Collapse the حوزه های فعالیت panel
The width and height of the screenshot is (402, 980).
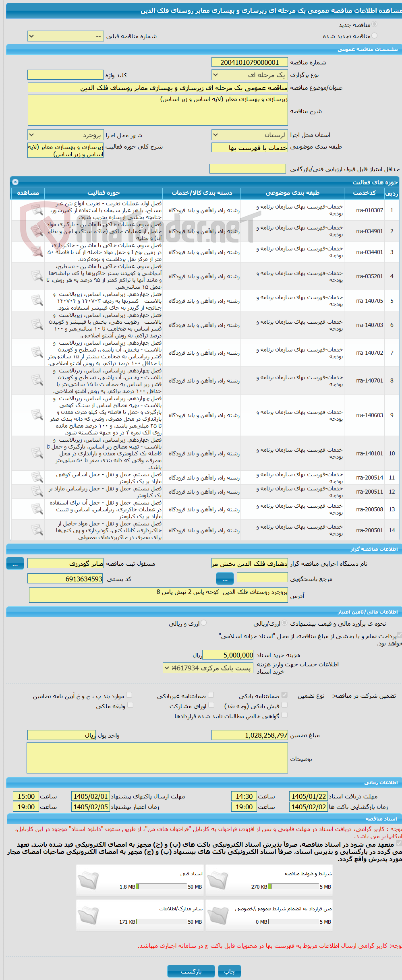15,182
